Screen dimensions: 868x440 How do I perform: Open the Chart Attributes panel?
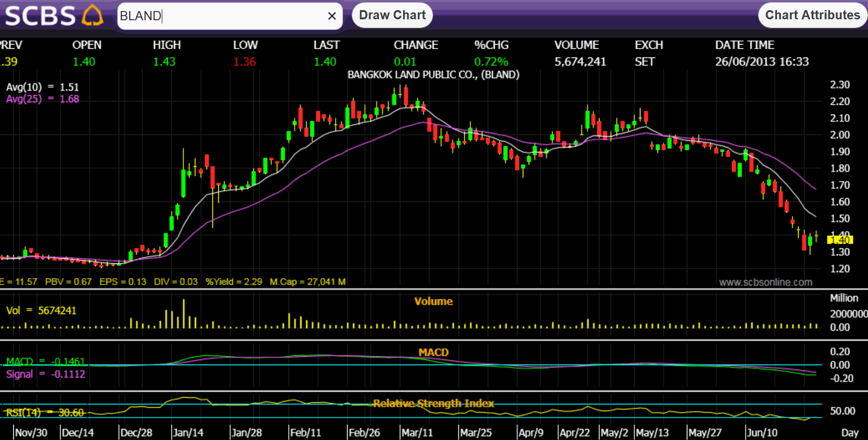coord(812,15)
